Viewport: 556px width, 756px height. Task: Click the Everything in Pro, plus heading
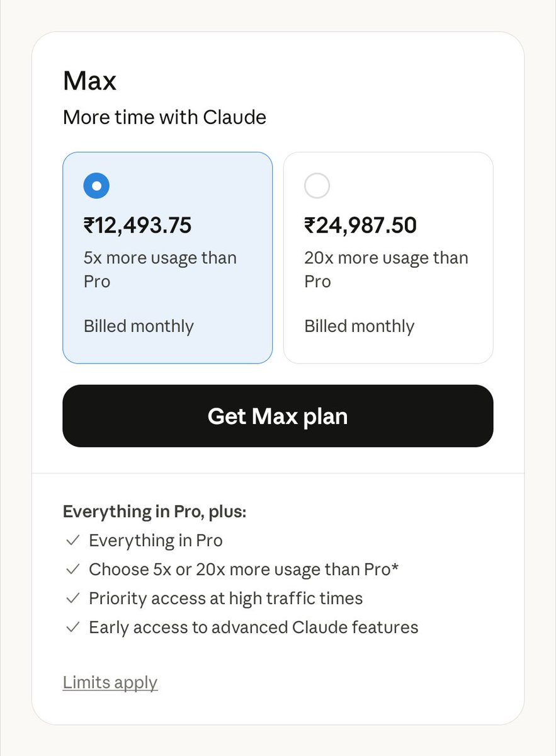click(154, 512)
